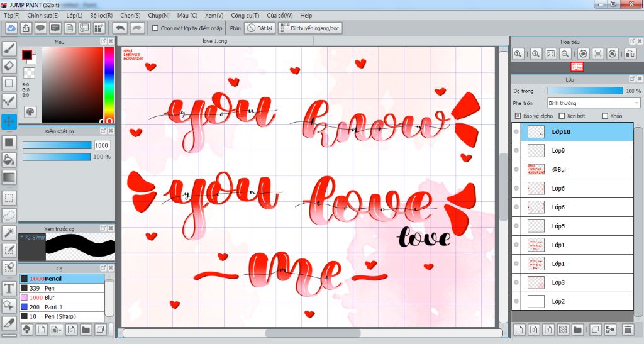Image resolution: width=644 pixels, height=344 pixels.
Task: Select the Lasso tool
Action: (x=9, y=215)
